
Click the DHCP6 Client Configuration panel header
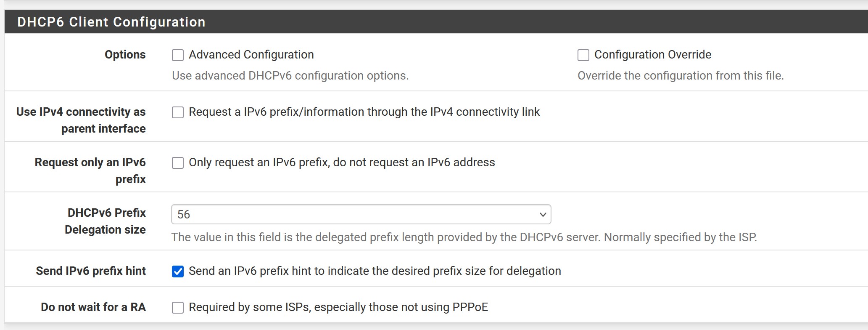111,22
